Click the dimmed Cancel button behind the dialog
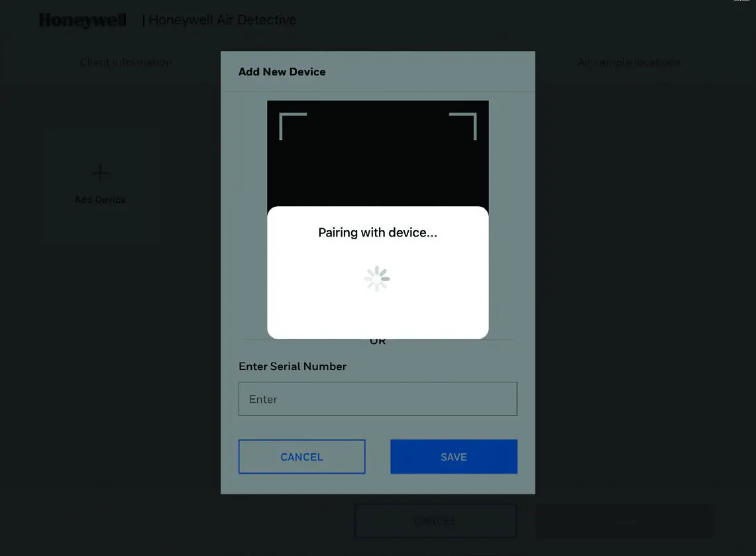756x556 pixels. (435, 521)
